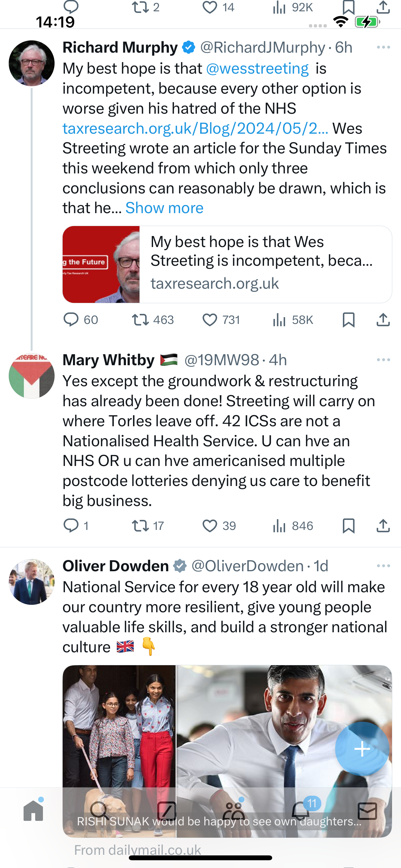Share Richard Murphy's tweet
401x868 pixels.
click(x=383, y=319)
